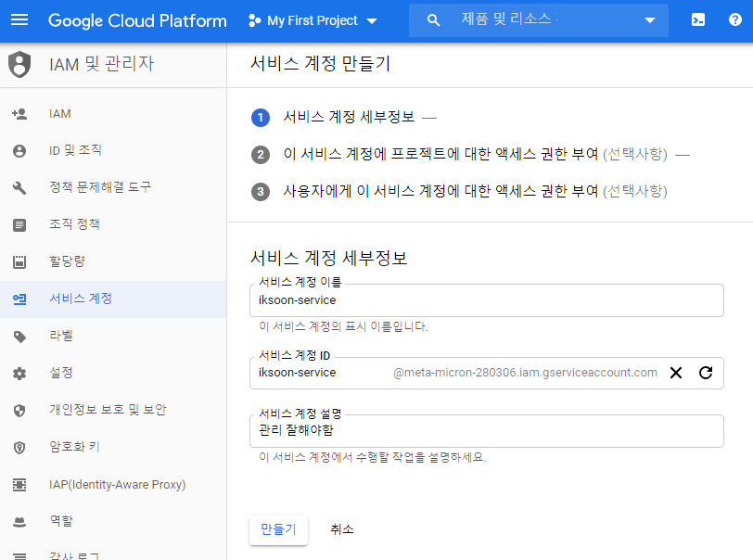753x560 pixels.
Task: Click the IAM add-person icon
Action: [x=19, y=114]
